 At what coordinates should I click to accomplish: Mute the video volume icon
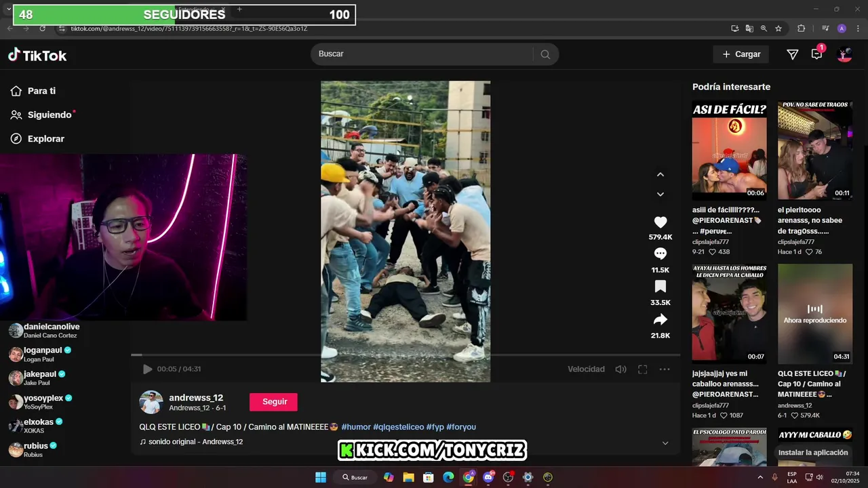620,369
